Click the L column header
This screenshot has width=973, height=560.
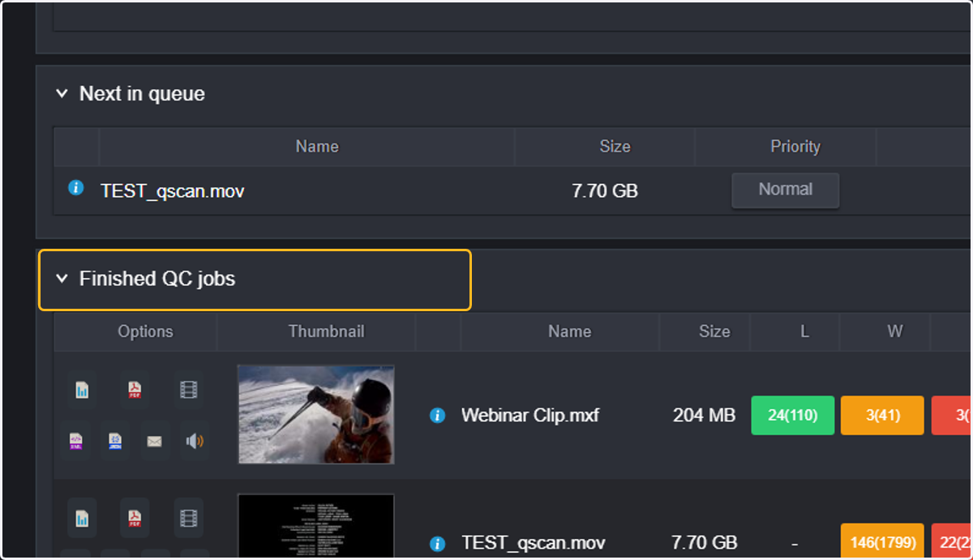(x=804, y=331)
